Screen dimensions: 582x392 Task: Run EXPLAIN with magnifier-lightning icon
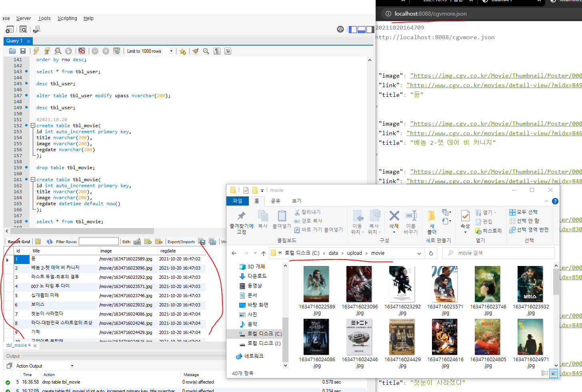pos(58,51)
